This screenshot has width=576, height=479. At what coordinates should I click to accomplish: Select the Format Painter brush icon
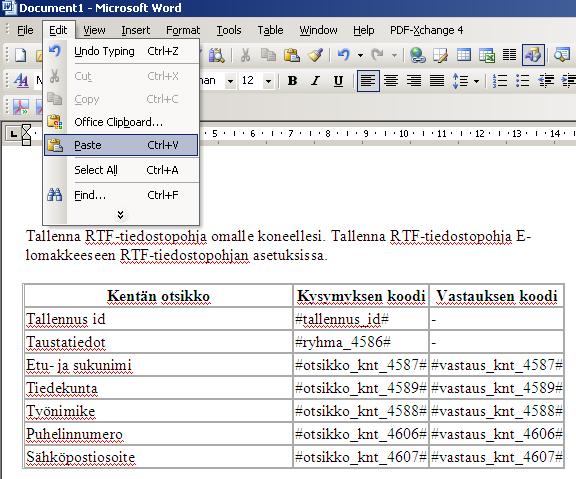(315, 55)
